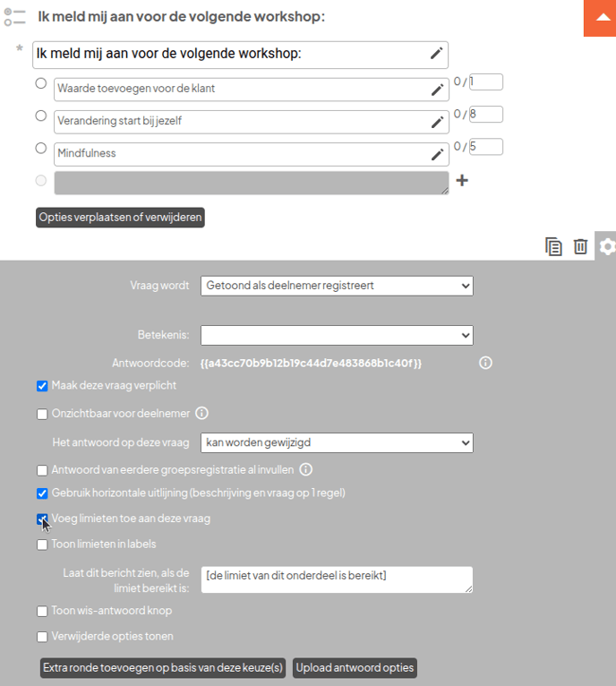The width and height of the screenshot is (616, 686).
Task: Click the 'Mindfulness' option text field
Action: pos(252,154)
